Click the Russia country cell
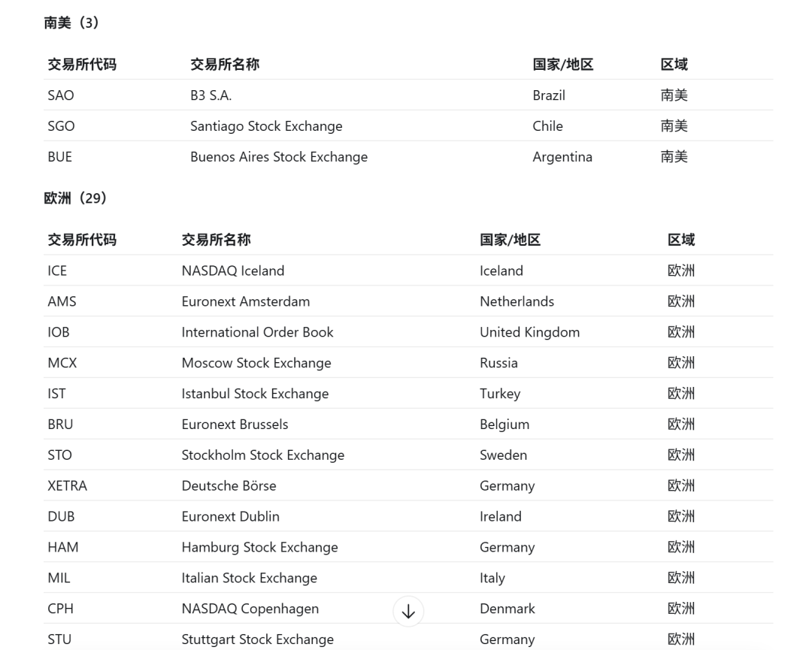The image size is (812, 650). click(498, 363)
